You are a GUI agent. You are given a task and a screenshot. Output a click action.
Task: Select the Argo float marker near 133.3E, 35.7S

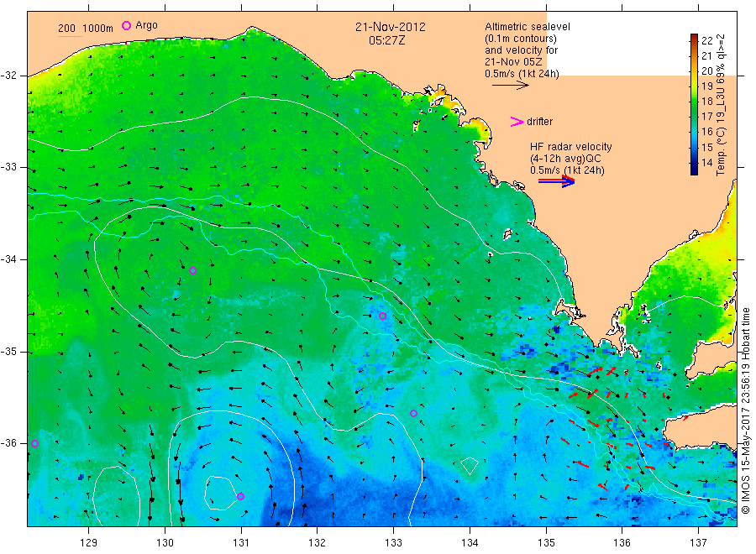point(413,413)
